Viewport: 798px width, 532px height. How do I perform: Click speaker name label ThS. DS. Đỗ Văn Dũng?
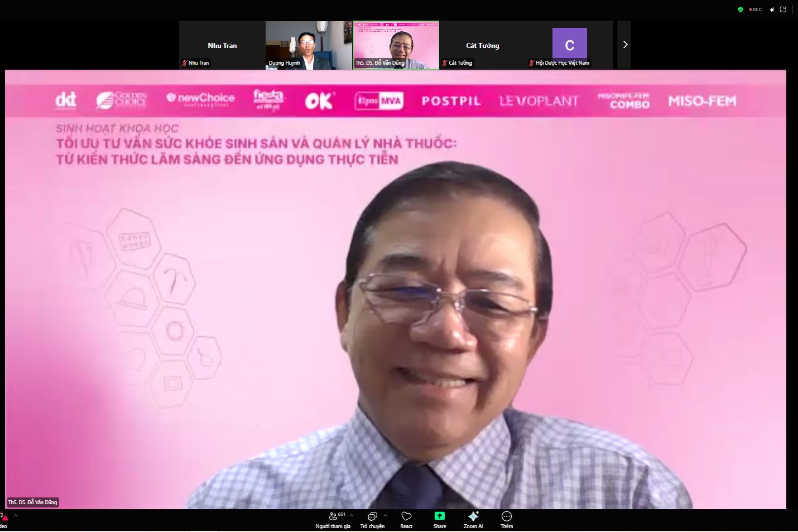(x=32, y=502)
